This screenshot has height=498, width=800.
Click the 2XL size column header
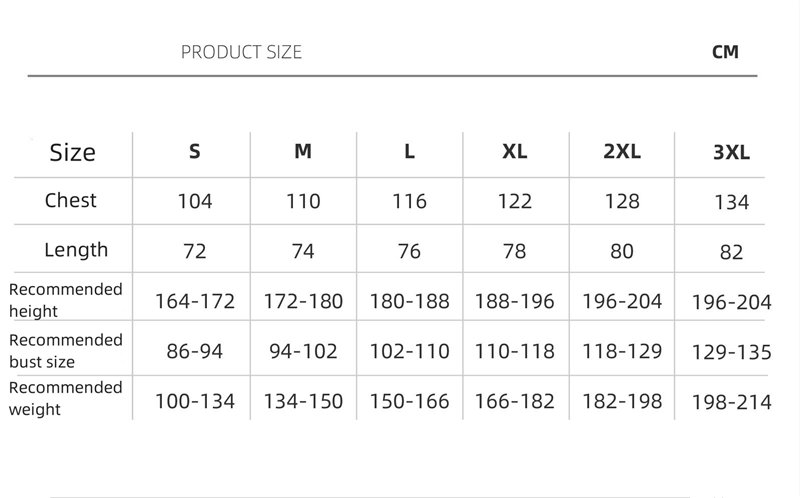pyautogui.click(x=622, y=152)
